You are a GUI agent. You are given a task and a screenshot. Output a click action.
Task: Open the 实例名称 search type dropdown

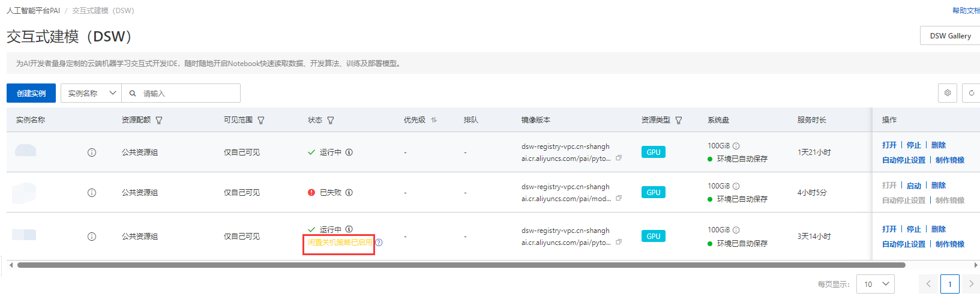pyautogui.click(x=91, y=93)
